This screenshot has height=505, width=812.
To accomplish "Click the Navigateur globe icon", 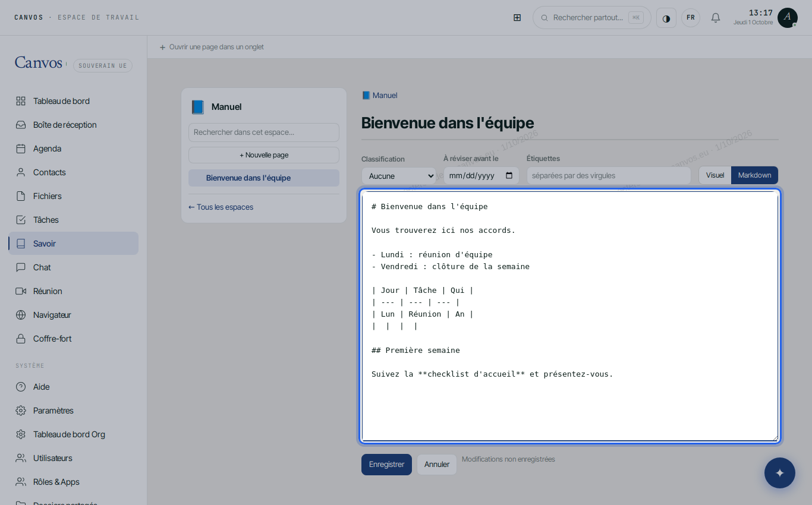I will (x=21, y=315).
